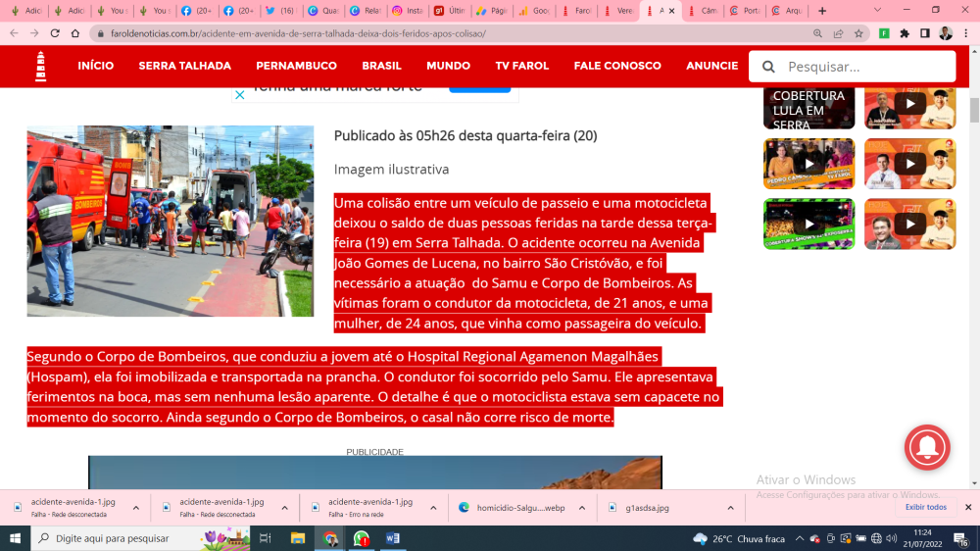Screen dimensions: 980x551
Task: Click the browser forward arrow
Action: (x=34, y=33)
